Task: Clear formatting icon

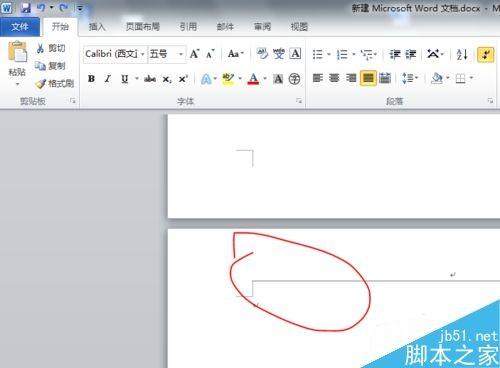Action: click(262, 53)
